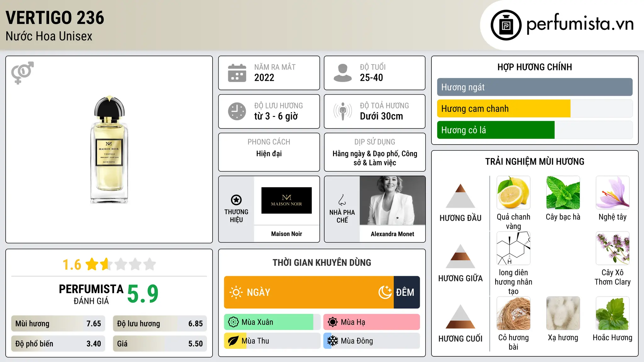Screen dimensions: 644x362
Task: Click the Hợp hương chính heading
Action: pos(535,67)
